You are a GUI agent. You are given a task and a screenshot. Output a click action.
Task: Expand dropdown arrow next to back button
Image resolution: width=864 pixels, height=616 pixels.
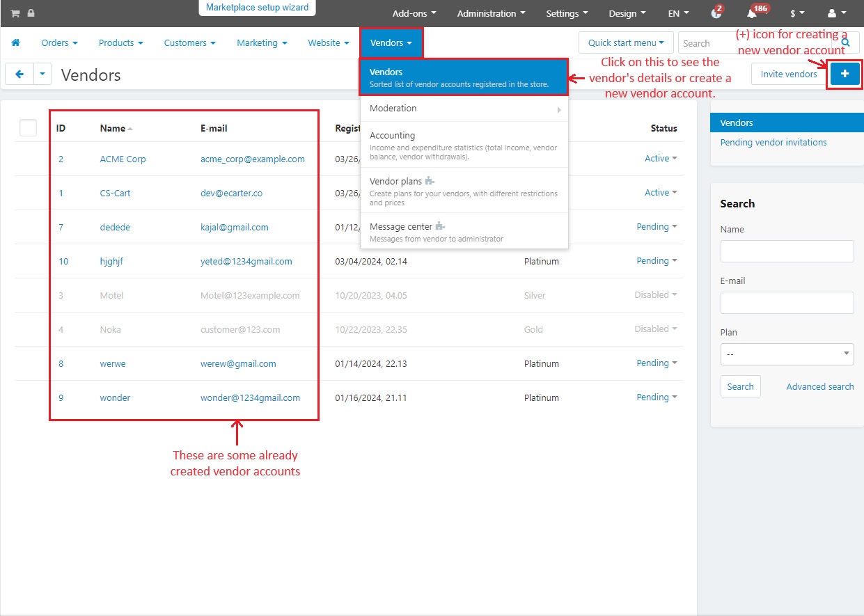(42, 74)
